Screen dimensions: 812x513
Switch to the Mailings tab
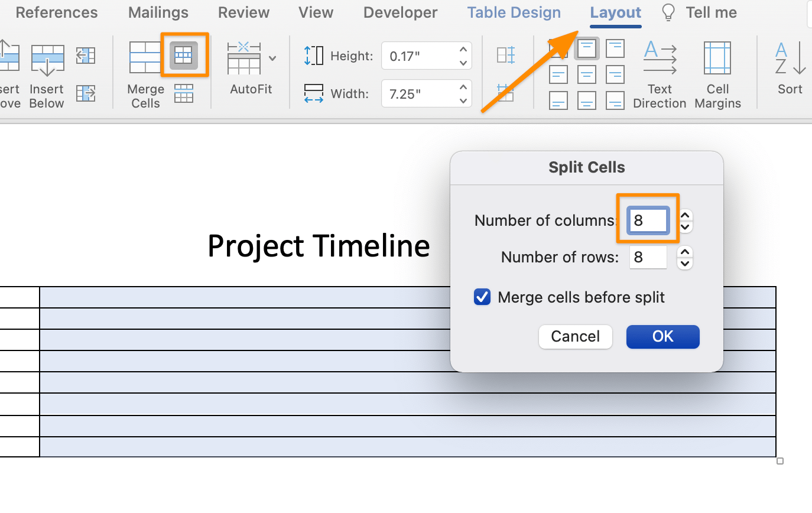coord(158,12)
